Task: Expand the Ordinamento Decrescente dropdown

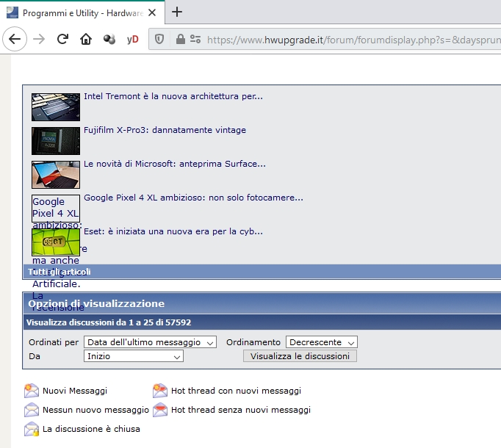Action: (x=322, y=342)
